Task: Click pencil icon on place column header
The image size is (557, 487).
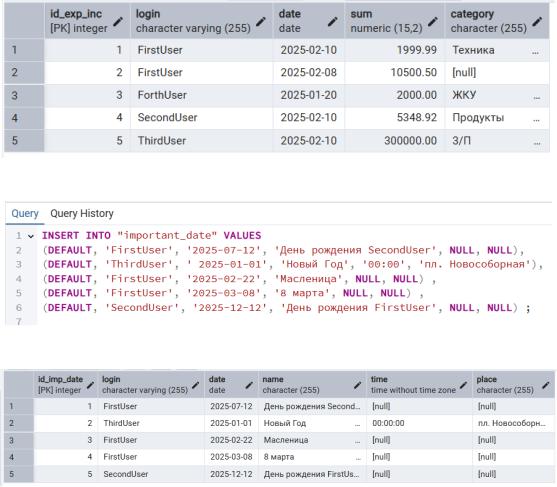Action: pos(546,385)
